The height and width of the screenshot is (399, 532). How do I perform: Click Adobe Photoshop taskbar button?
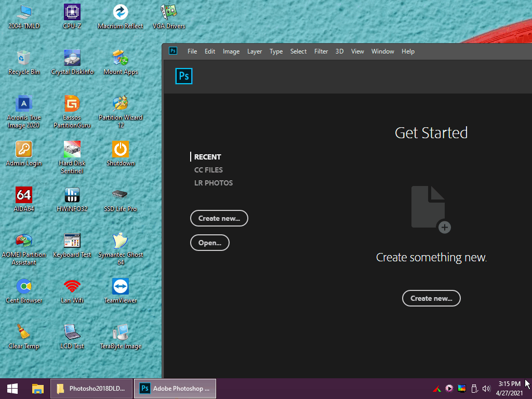click(175, 389)
